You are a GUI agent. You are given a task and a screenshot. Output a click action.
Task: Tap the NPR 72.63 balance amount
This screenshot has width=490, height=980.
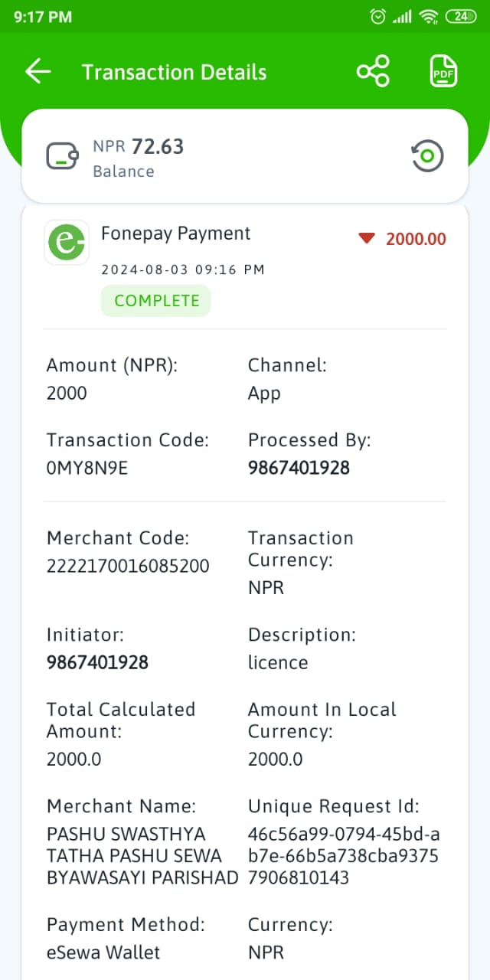click(x=139, y=146)
